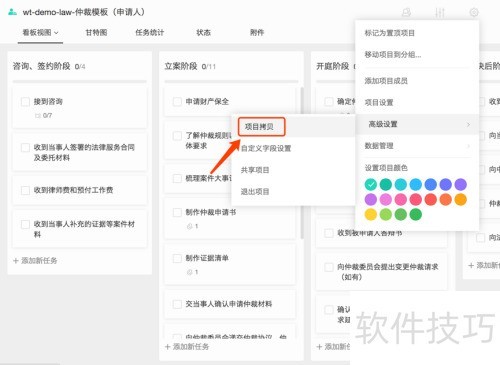Switch to the 甘特图 tab

point(96,33)
